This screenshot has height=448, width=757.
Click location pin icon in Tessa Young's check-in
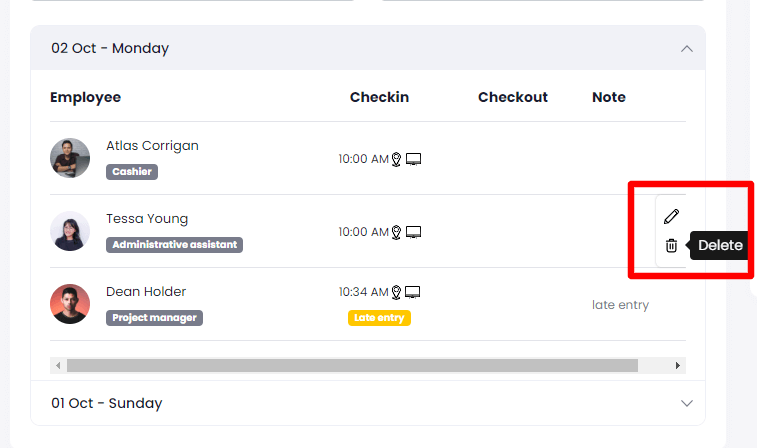[396, 232]
